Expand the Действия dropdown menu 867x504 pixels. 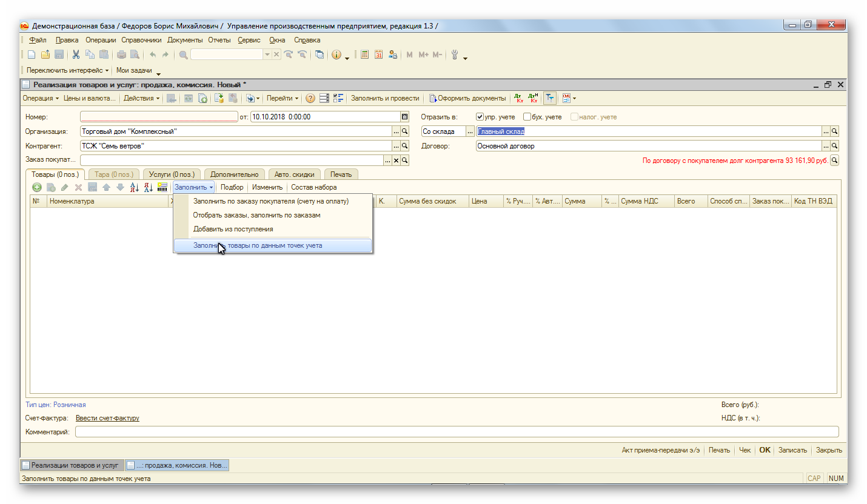(x=141, y=98)
